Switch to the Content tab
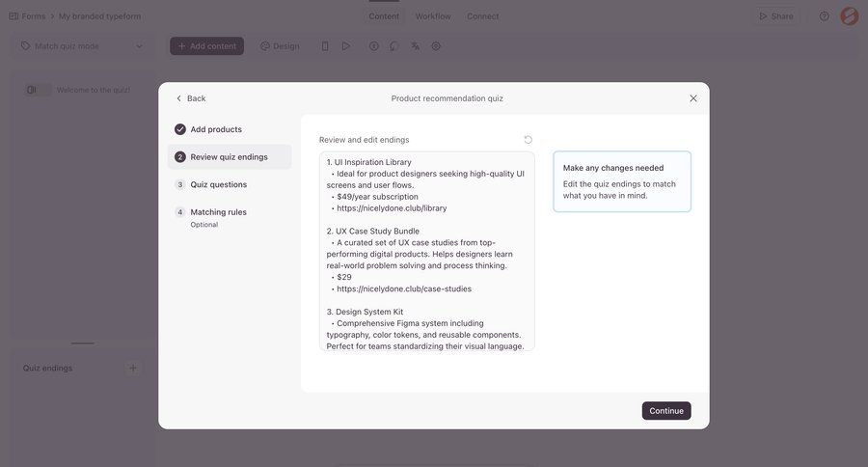This screenshot has width=868, height=467. (384, 16)
